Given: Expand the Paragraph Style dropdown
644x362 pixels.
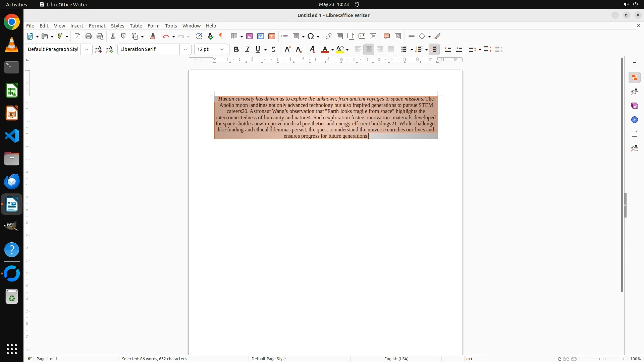Looking at the screenshot, I should coord(87,50).
